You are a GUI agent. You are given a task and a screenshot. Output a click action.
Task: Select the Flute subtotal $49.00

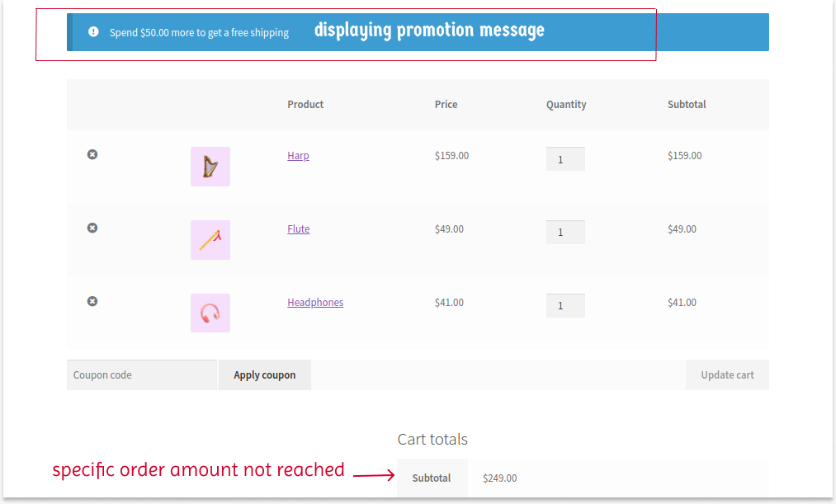pyautogui.click(x=682, y=229)
